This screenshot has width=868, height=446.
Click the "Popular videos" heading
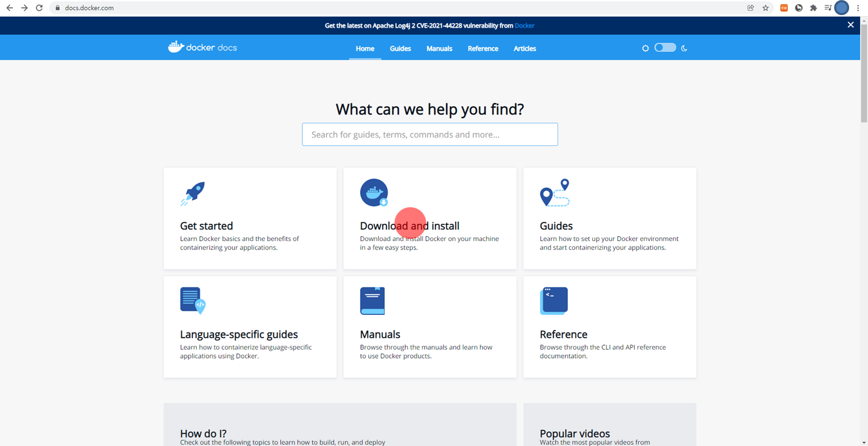[575, 434]
